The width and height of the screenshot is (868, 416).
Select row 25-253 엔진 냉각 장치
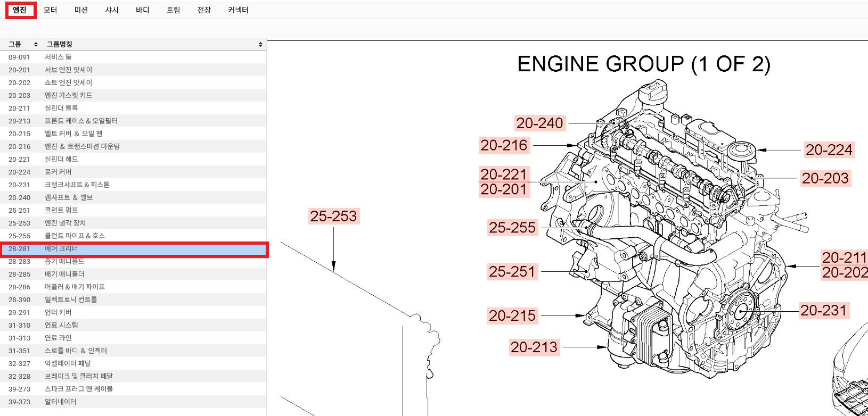click(x=133, y=223)
